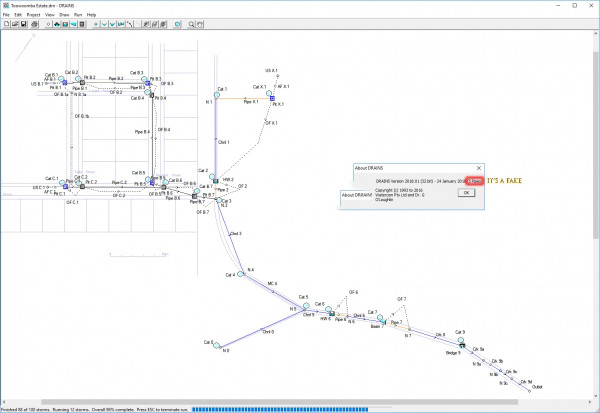The height and width of the screenshot is (413, 600).
Task: Open the Help menu
Action: click(91, 15)
